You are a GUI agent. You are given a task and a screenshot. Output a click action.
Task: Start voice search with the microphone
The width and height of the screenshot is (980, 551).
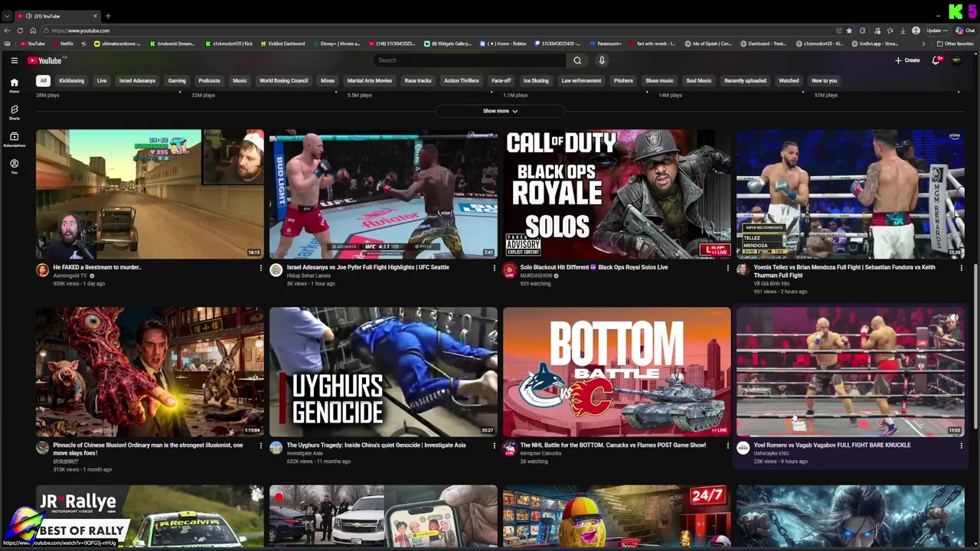602,60
